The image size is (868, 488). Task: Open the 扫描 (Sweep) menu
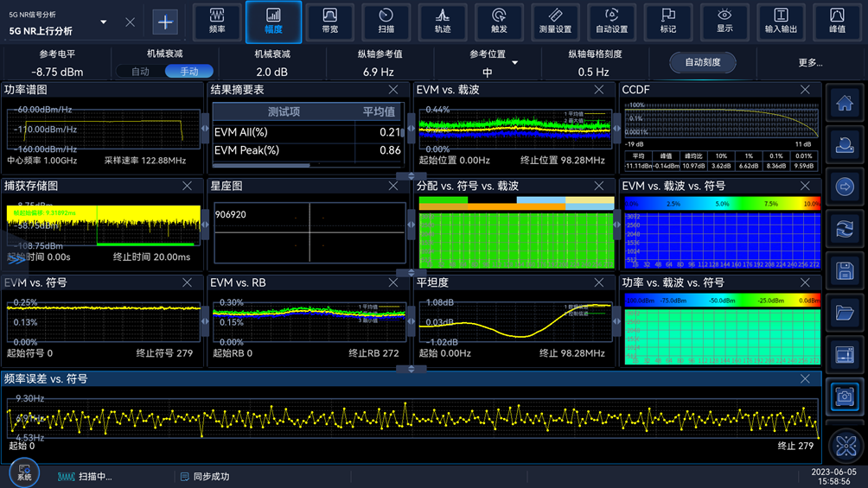pos(386,22)
